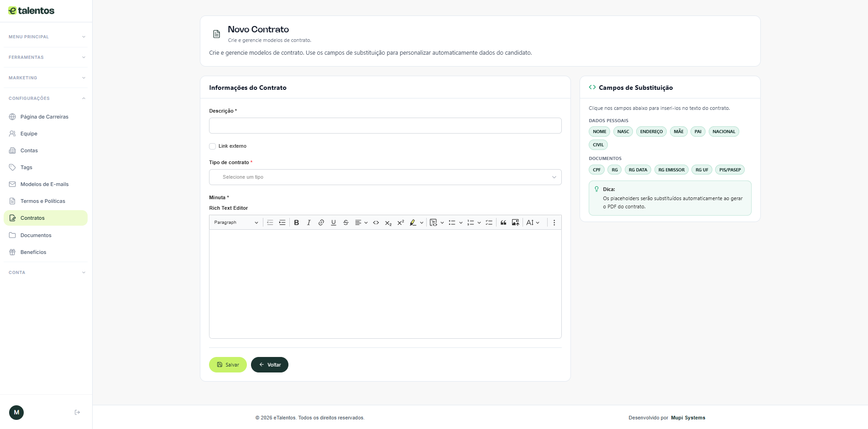Apply strikethrough formatting
Screen dimensions: 868x429
pos(346,222)
